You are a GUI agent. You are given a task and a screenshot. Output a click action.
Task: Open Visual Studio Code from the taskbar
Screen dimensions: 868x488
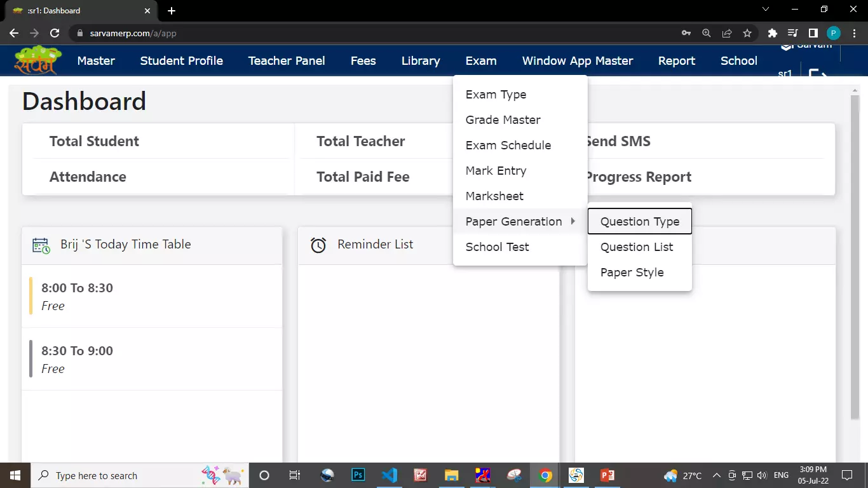[390, 475]
